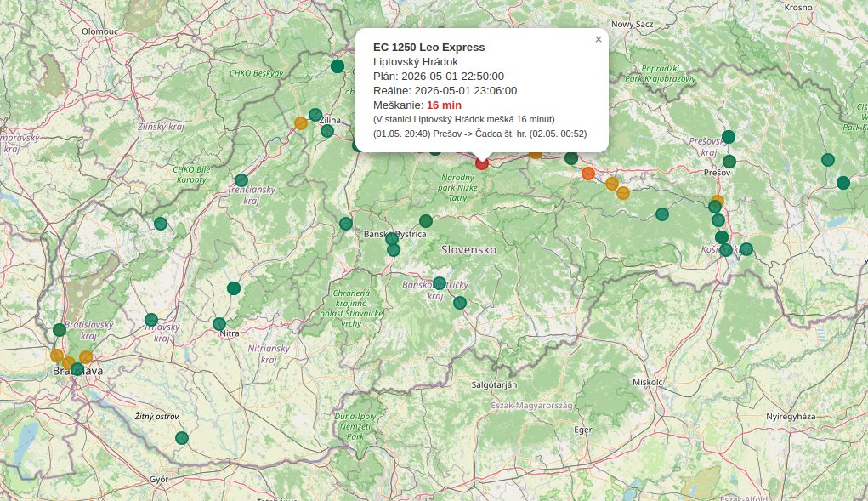This screenshot has height=501, width=868.
Task: Select upper green marker at Banská Bystrica
Action: click(392, 239)
